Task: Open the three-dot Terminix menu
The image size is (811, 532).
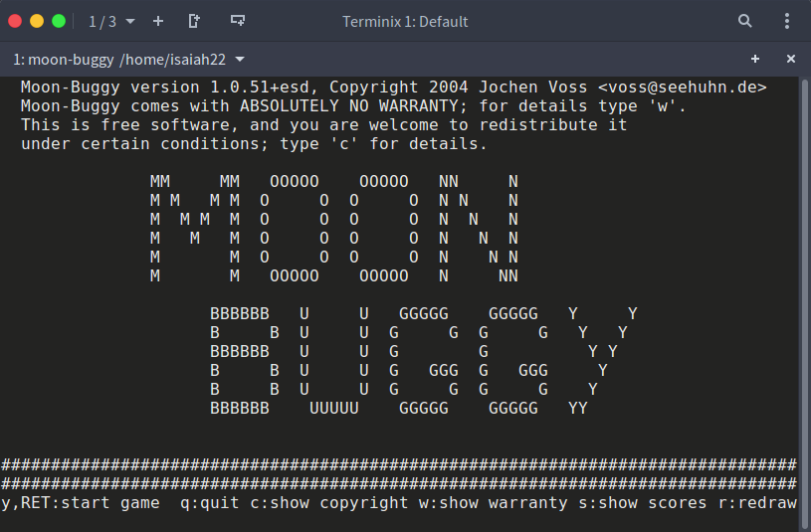Action: point(787,21)
